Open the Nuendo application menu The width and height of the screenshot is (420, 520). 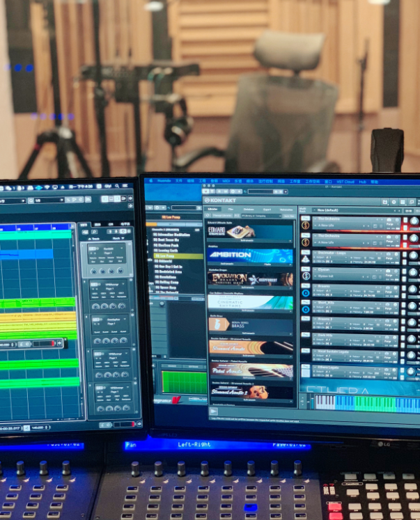point(164,181)
